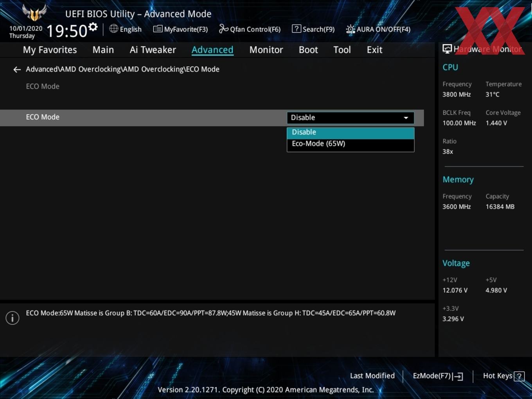
Task: Click the memory frequency 3600 MHz value
Action: coord(457,207)
